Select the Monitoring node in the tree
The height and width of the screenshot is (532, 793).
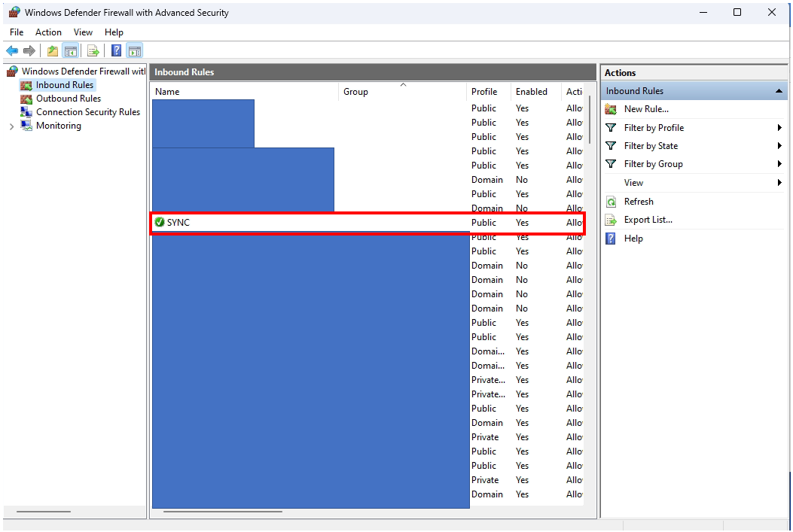(58, 126)
